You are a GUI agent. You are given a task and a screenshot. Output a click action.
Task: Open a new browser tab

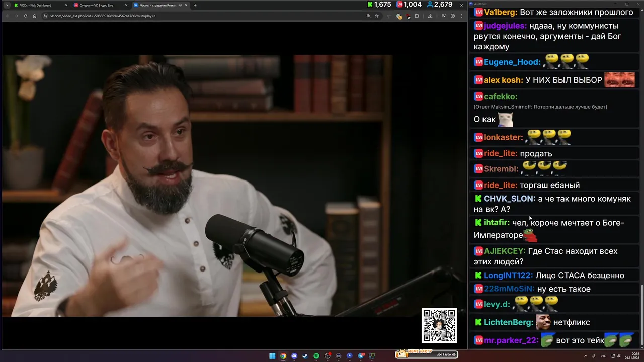(x=195, y=5)
